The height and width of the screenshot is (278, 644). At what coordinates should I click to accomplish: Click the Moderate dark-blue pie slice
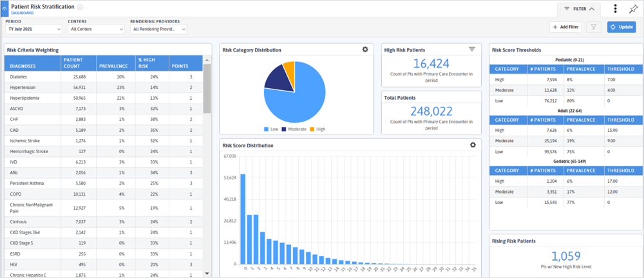pos(280,78)
